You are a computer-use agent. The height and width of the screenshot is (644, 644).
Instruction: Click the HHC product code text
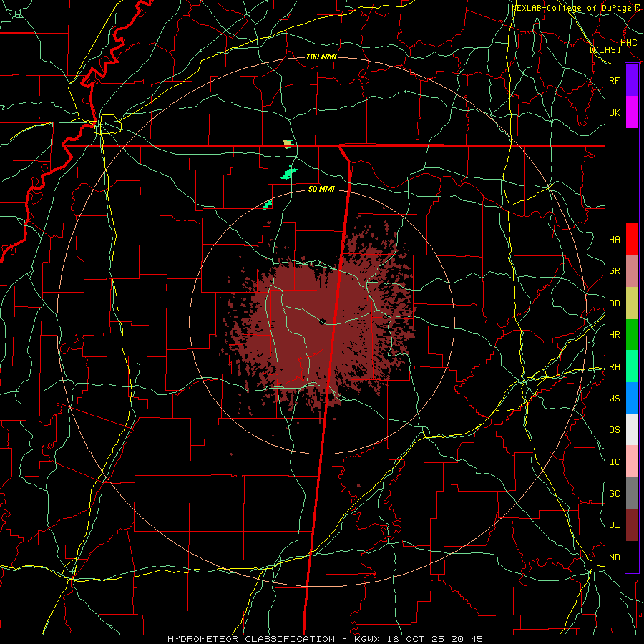click(x=629, y=43)
